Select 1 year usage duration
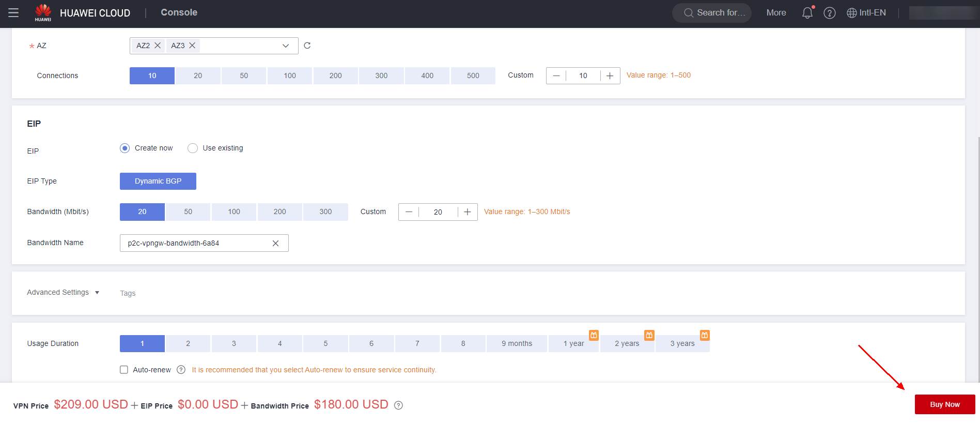The height and width of the screenshot is (423, 980). [573, 343]
